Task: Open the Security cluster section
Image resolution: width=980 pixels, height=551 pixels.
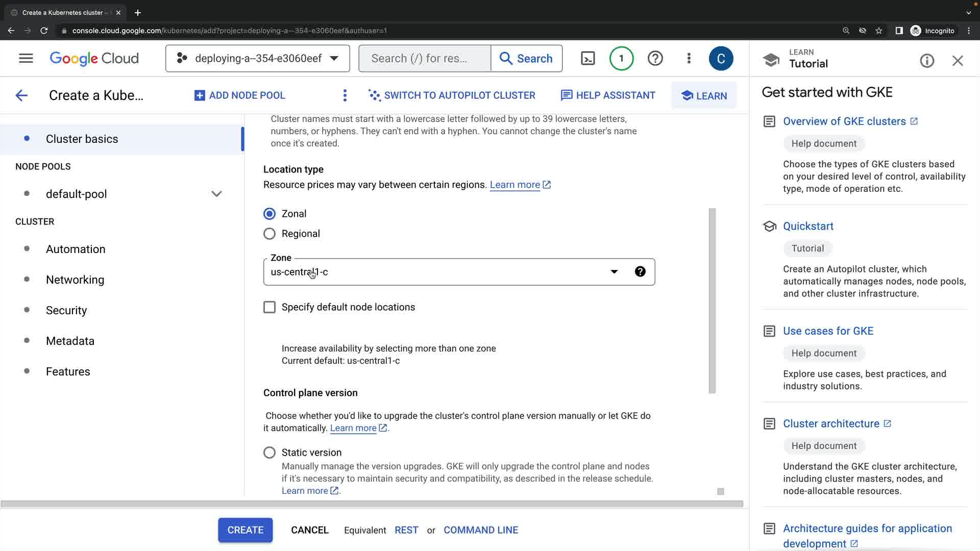Action: point(66,310)
